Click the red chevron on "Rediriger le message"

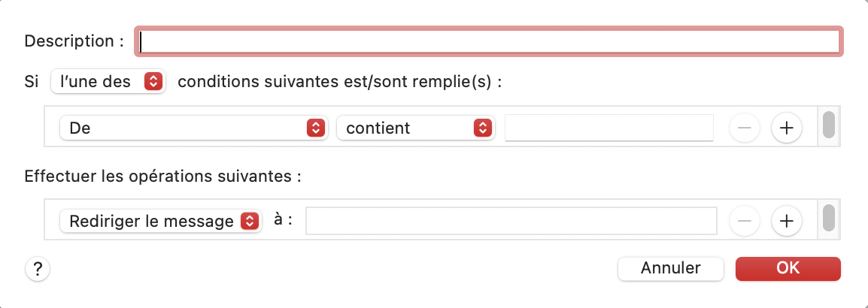click(x=249, y=221)
